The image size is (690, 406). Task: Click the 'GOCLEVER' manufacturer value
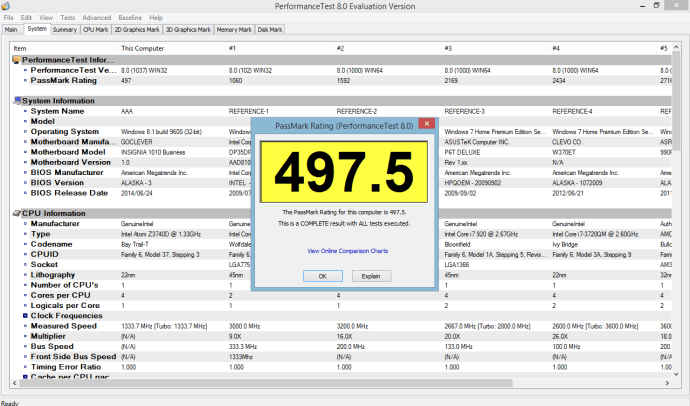(x=136, y=142)
